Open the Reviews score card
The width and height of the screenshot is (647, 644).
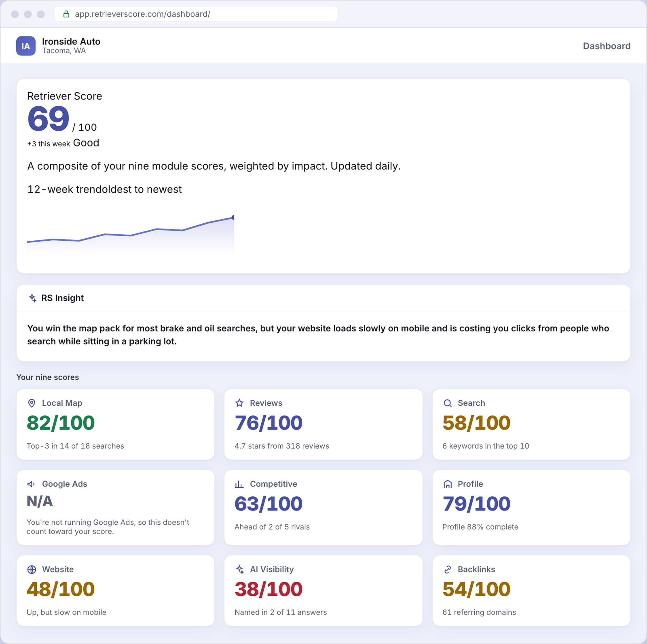[323, 424]
